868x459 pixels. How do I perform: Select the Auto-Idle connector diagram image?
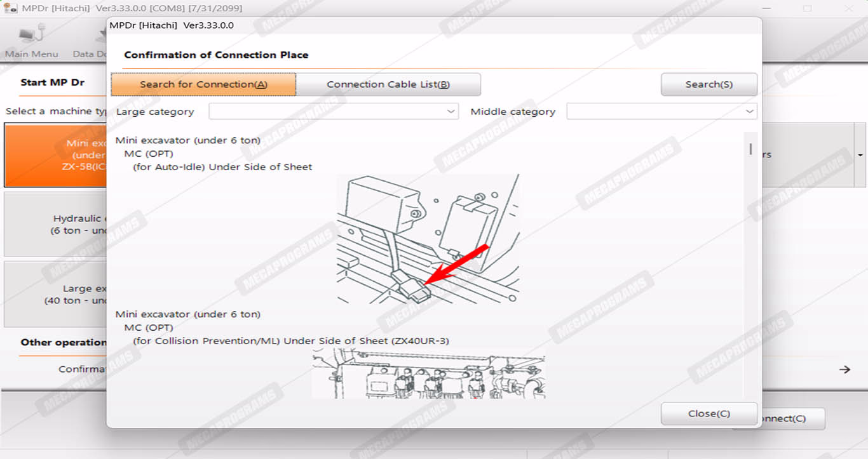[x=428, y=239]
